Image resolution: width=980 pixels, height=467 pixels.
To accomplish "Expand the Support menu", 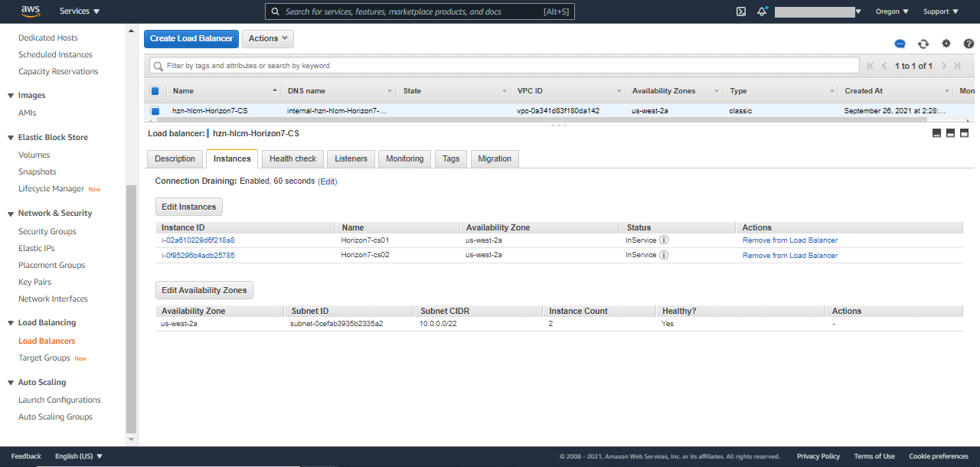I will (x=940, y=11).
